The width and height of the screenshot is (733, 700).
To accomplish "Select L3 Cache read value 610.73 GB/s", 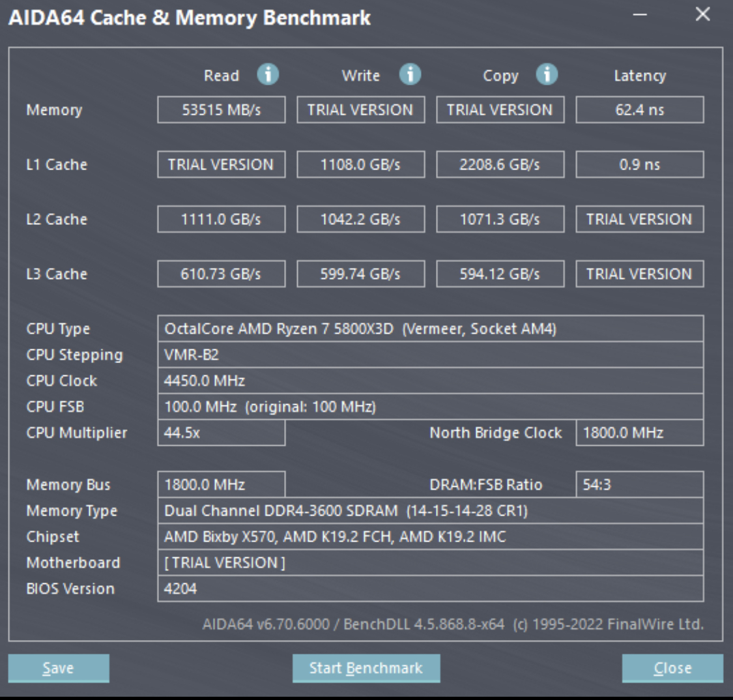I will [x=221, y=274].
